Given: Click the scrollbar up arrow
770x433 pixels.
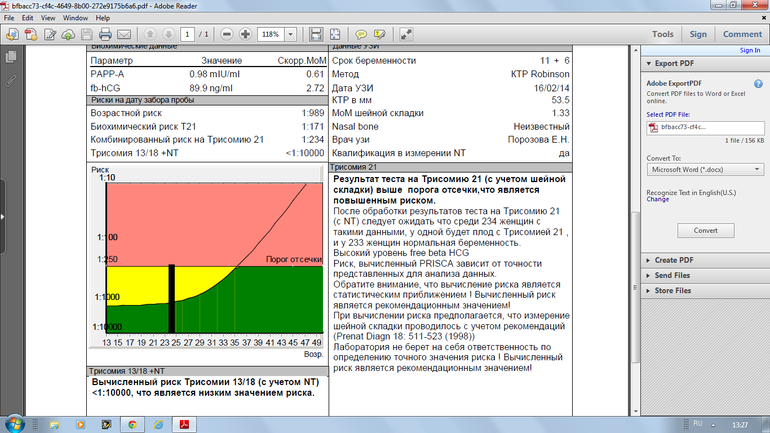Looking at the screenshot, I should pos(636,51).
